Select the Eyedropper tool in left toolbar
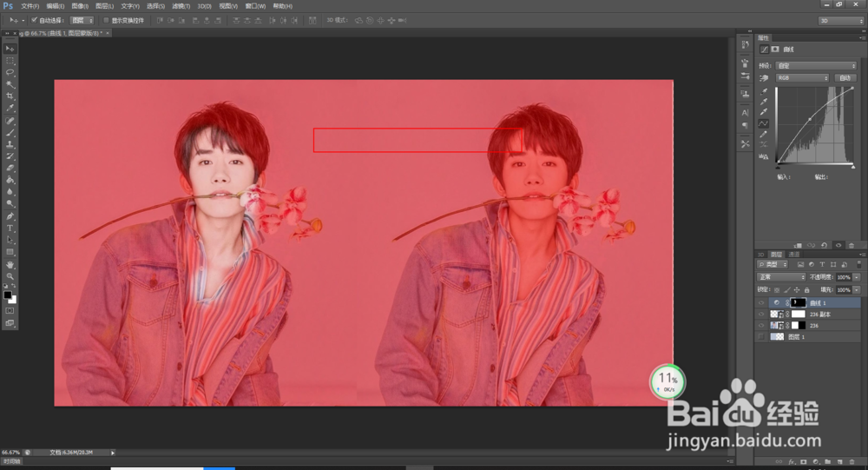 click(x=10, y=109)
